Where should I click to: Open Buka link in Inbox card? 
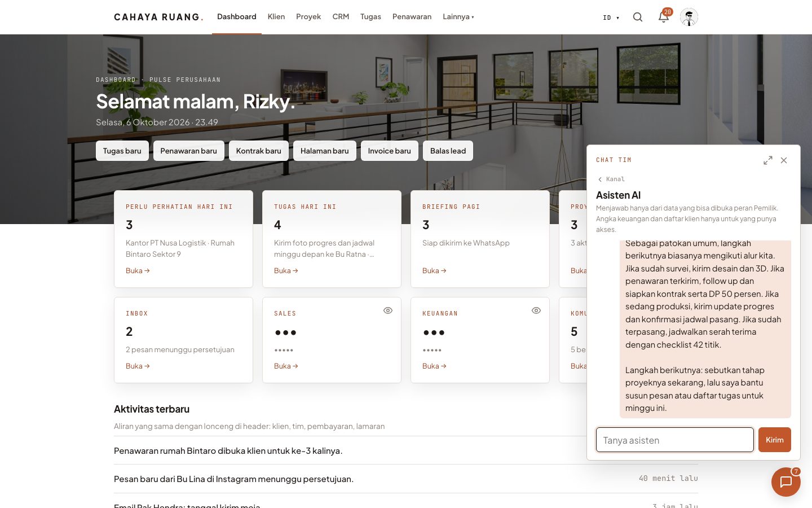point(138,366)
